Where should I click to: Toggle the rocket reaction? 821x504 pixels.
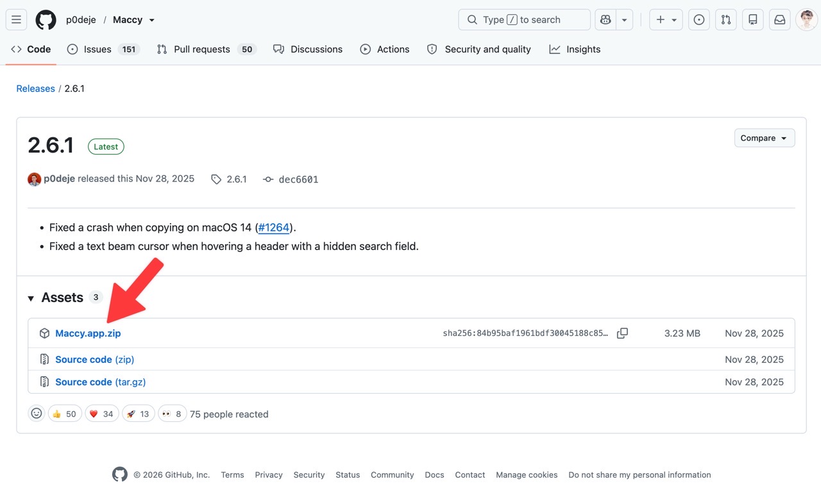click(x=138, y=414)
